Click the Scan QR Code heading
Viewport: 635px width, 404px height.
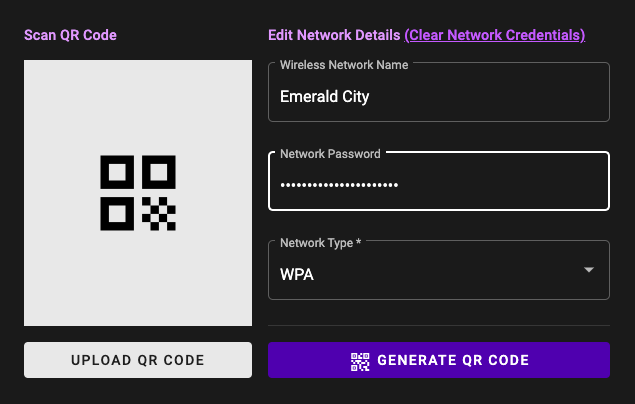pos(70,35)
